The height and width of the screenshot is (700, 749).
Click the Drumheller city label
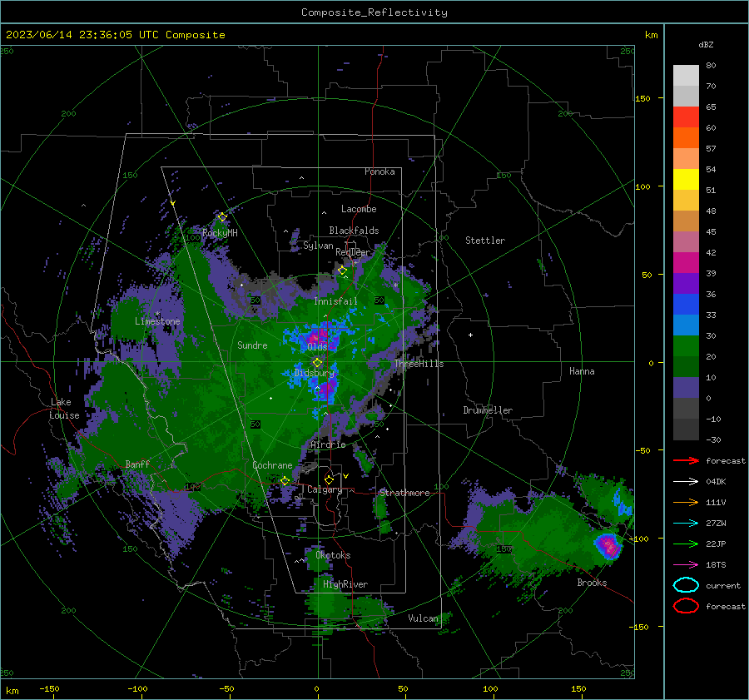point(488,410)
